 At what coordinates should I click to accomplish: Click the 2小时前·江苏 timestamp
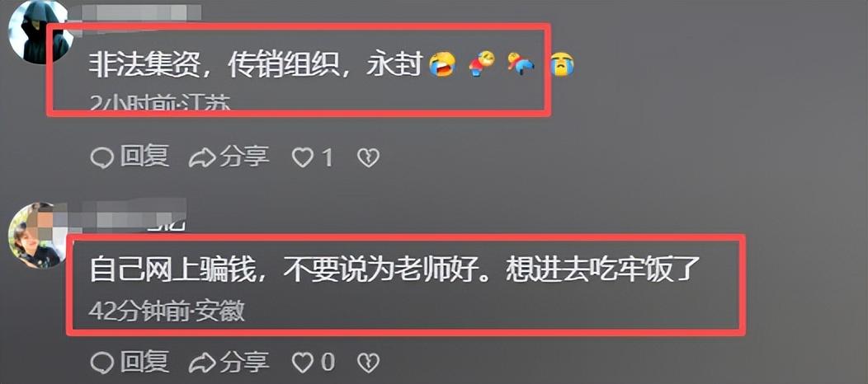coord(159,102)
